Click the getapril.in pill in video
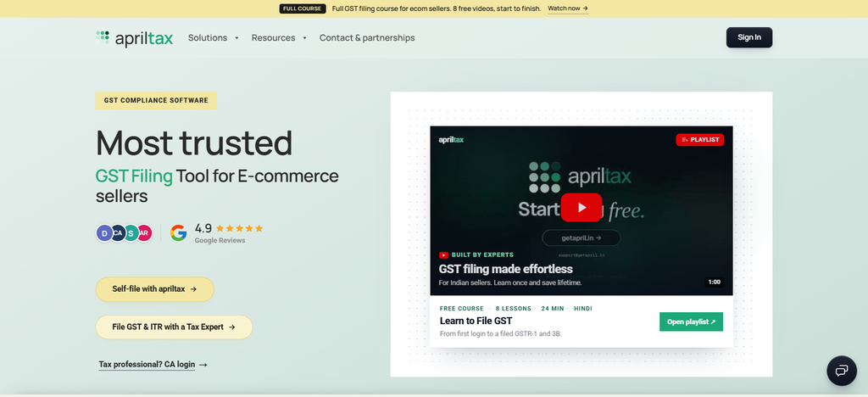The height and width of the screenshot is (397, 868). click(x=581, y=238)
